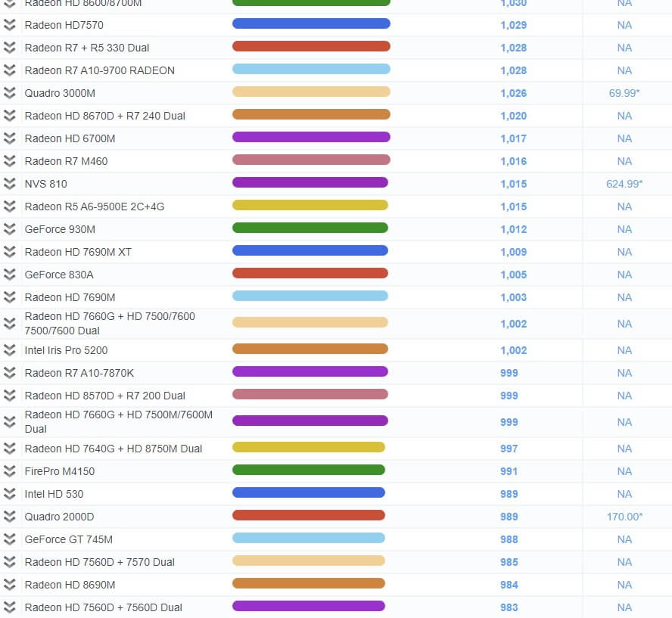Click the NA price for Radeon R7 M460
672x618 pixels.
624,161
